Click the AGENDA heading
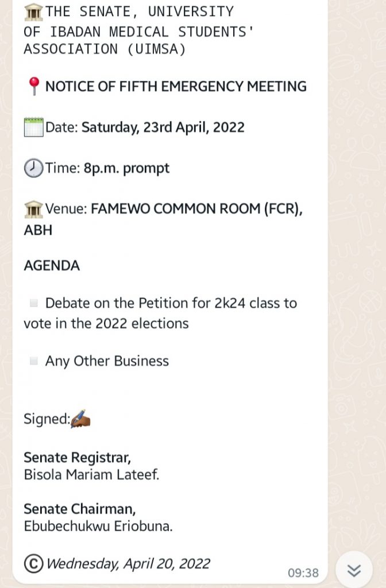The image size is (386, 588). (52, 265)
